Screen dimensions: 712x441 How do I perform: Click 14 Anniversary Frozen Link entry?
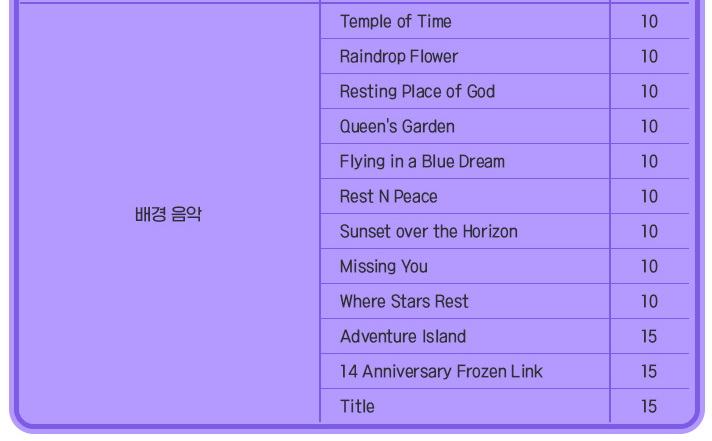(x=440, y=371)
